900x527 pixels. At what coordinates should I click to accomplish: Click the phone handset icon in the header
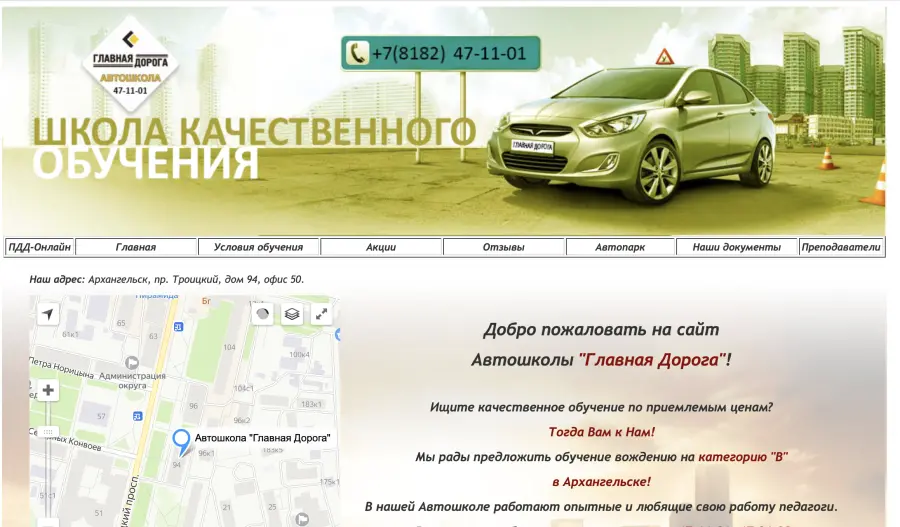click(357, 53)
